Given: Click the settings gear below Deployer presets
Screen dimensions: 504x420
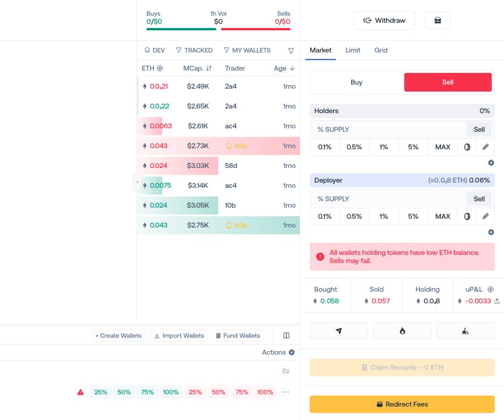Looking at the screenshot, I should coord(491,232).
